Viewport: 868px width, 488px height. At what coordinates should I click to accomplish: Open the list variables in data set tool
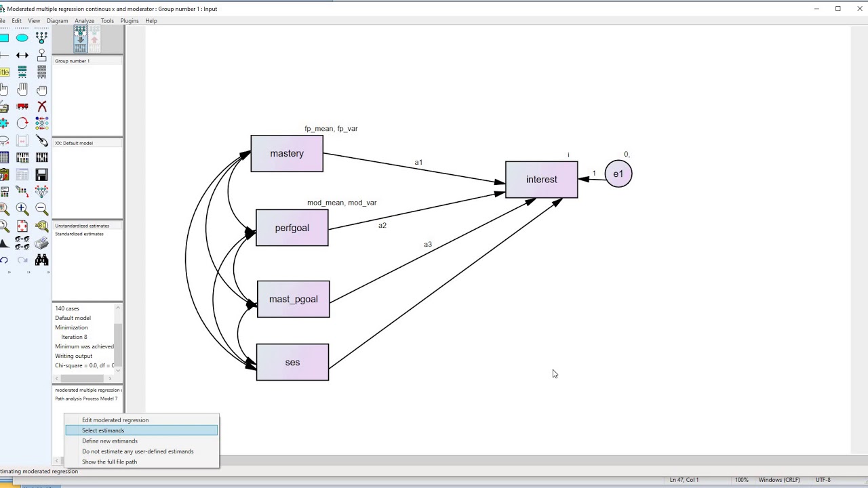click(x=41, y=72)
